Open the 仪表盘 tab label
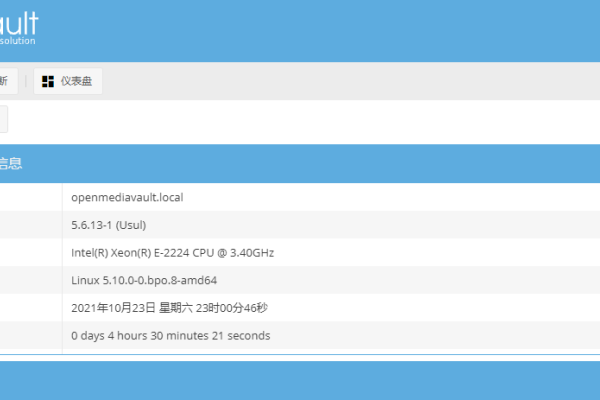600x400 pixels. (76, 81)
